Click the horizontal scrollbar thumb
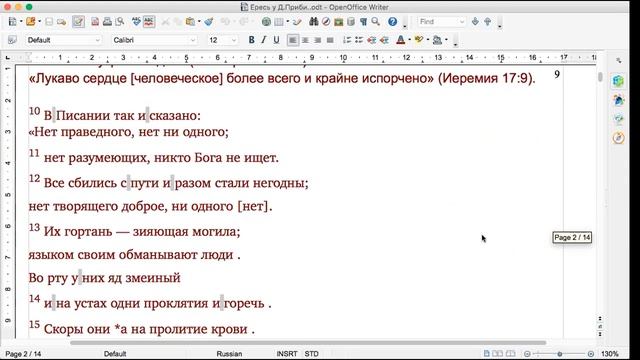Image resolution: width=640 pixels, height=360 pixels. (x=308, y=342)
